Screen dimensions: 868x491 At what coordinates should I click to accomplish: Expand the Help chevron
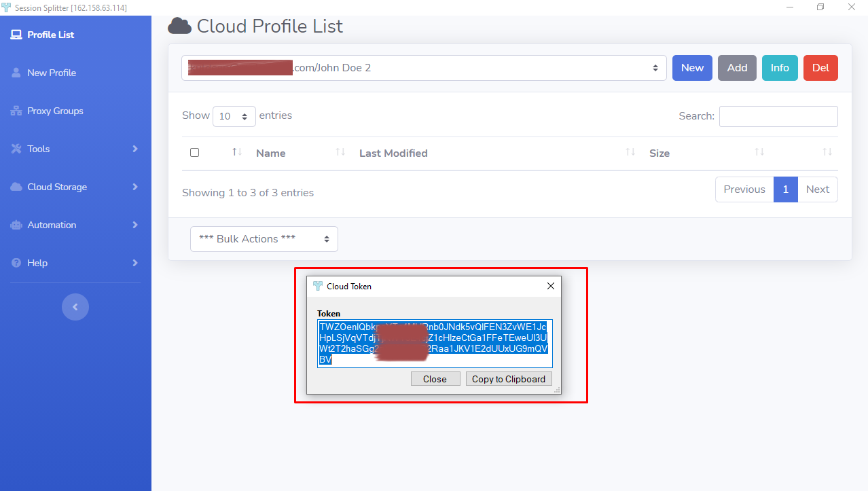pos(135,263)
